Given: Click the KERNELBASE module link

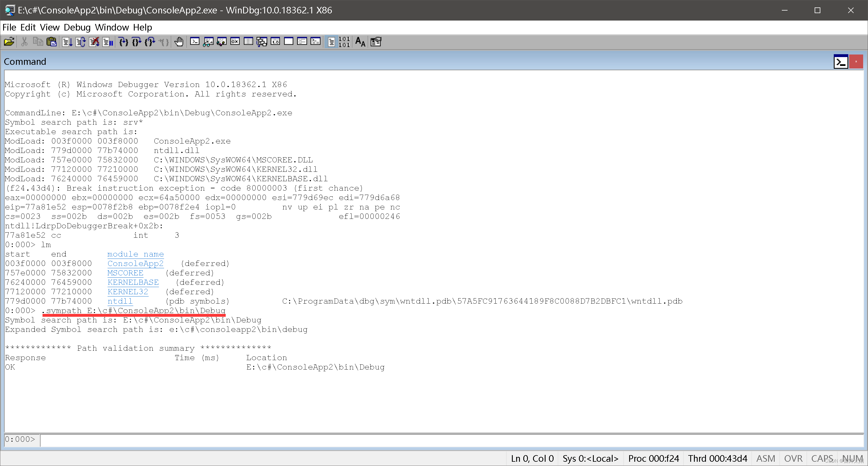Looking at the screenshot, I should (x=133, y=282).
